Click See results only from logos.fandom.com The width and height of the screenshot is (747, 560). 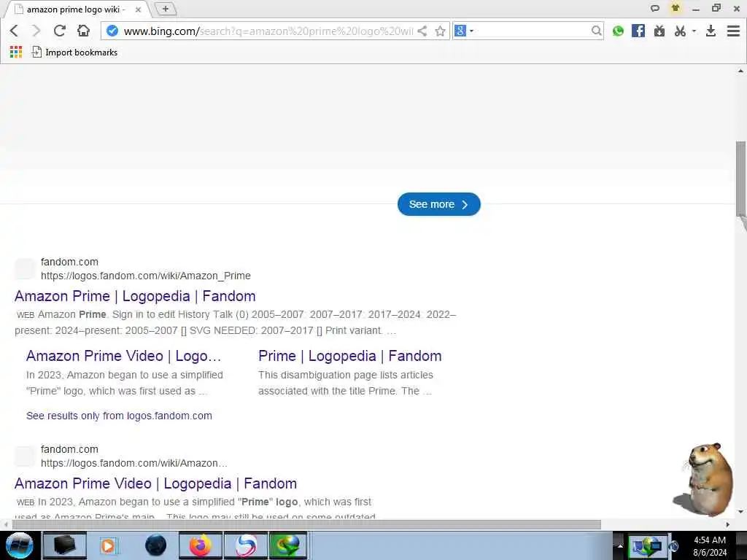[x=119, y=416]
